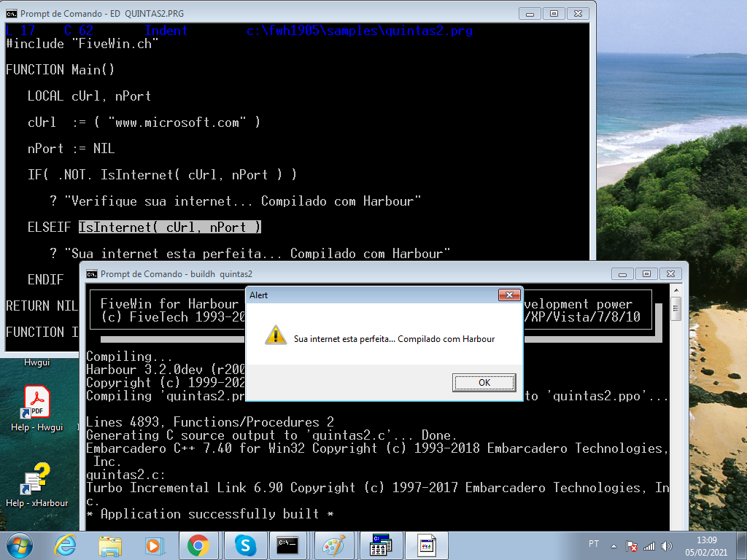Open Skype from the taskbar
Viewport: 747px width, 560px height.
tap(245, 545)
